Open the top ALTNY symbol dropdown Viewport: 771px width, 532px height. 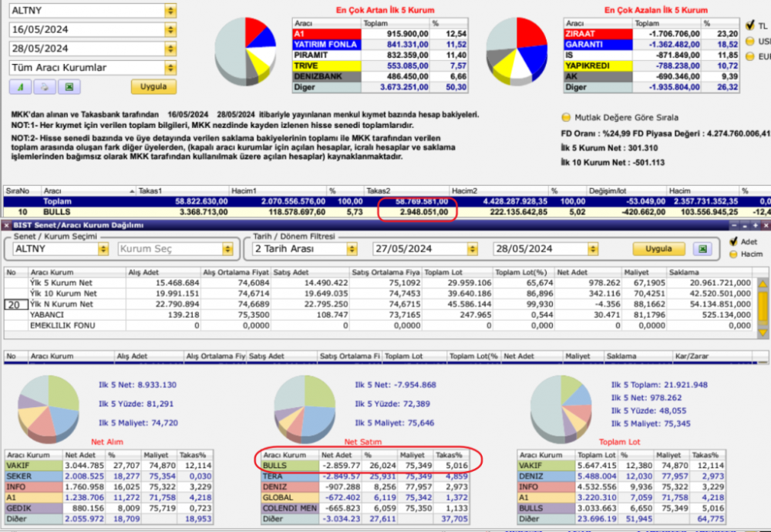(x=170, y=10)
